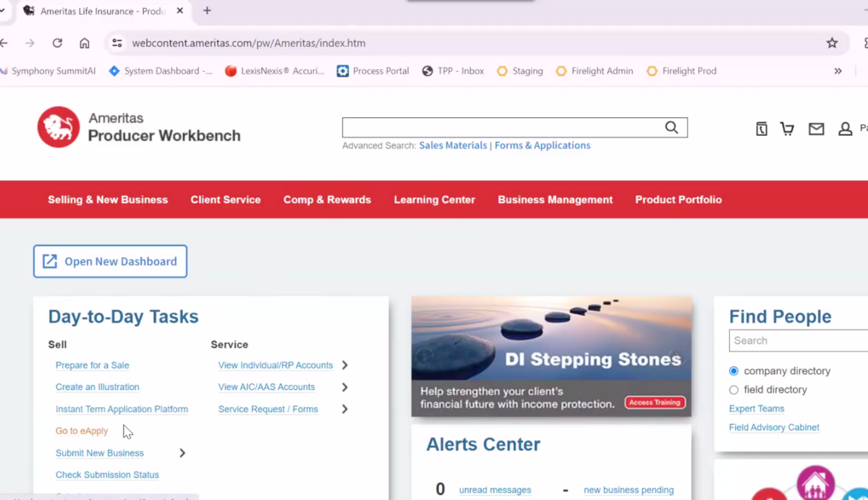
Task: Open LexisNexis Accurint bookmark
Action: pos(275,71)
